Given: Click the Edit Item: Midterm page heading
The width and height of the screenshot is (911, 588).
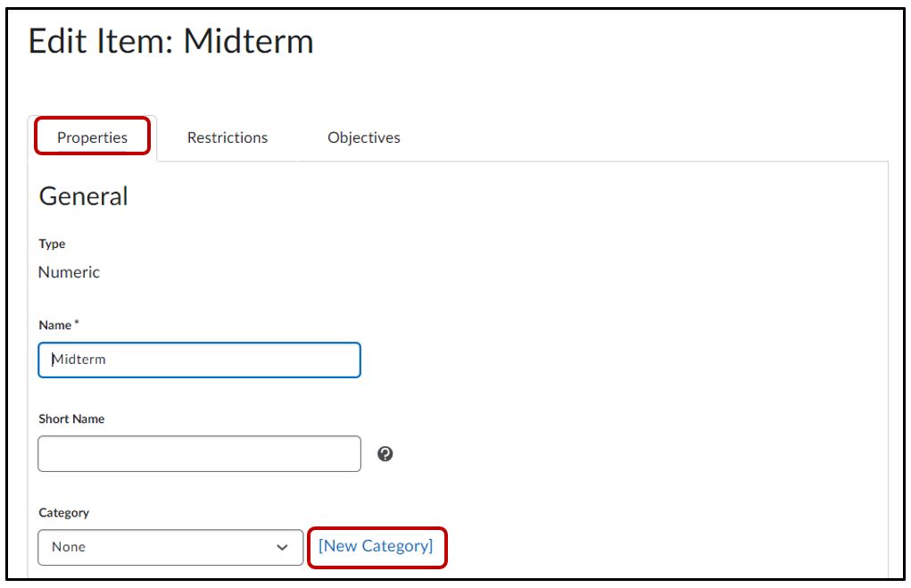Looking at the screenshot, I should tap(170, 42).
